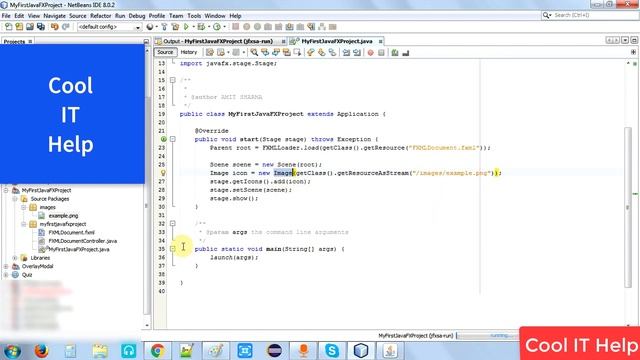Open Firefox from the taskbar
This screenshot has height=360, width=640.
click(41, 351)
